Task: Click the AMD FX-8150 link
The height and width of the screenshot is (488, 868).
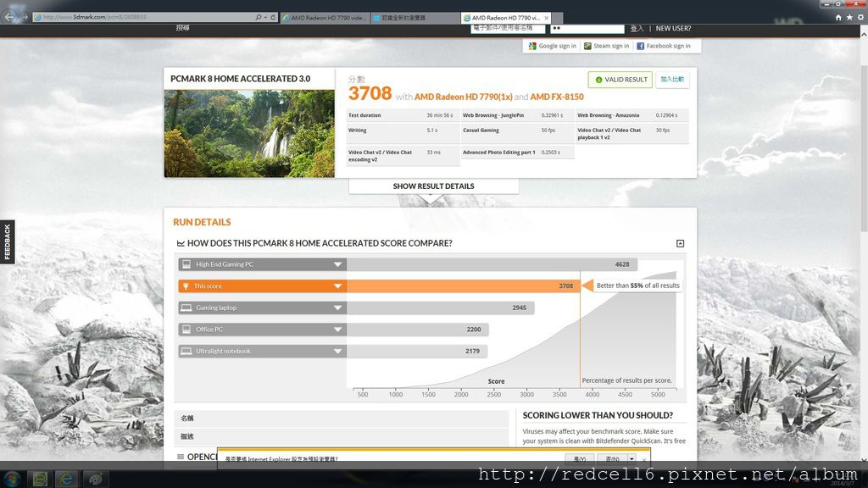Action: (557, 97)
